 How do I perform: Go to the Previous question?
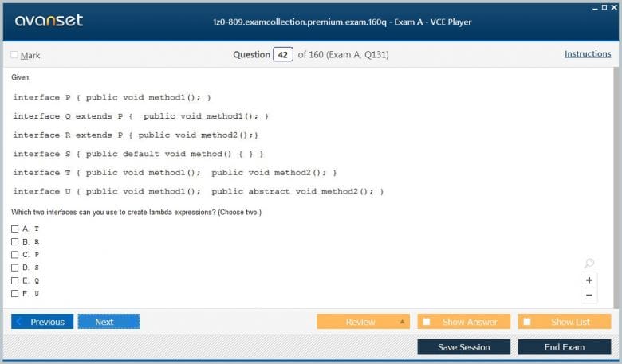42,322
